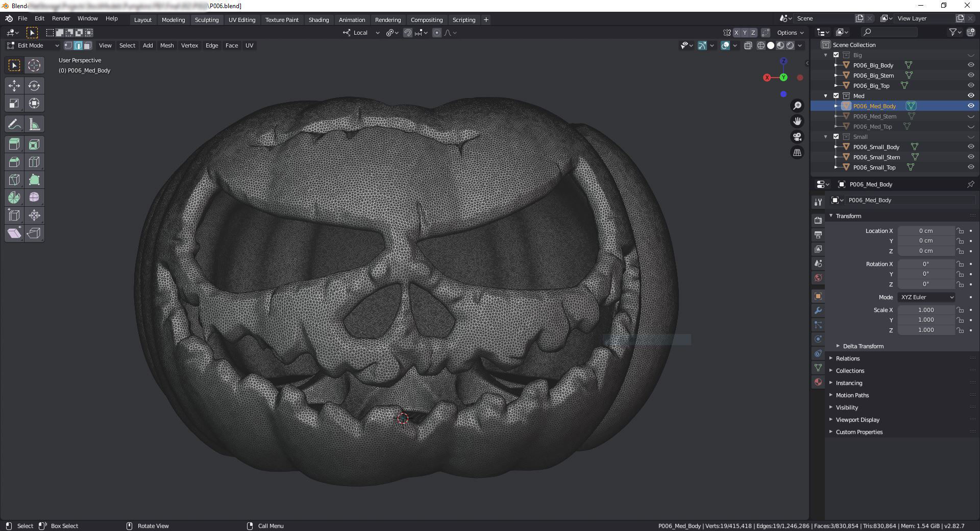Expand the Delta Transform panel
The image size is (980, 531).
pyautogui.click(x=863, y=346)
